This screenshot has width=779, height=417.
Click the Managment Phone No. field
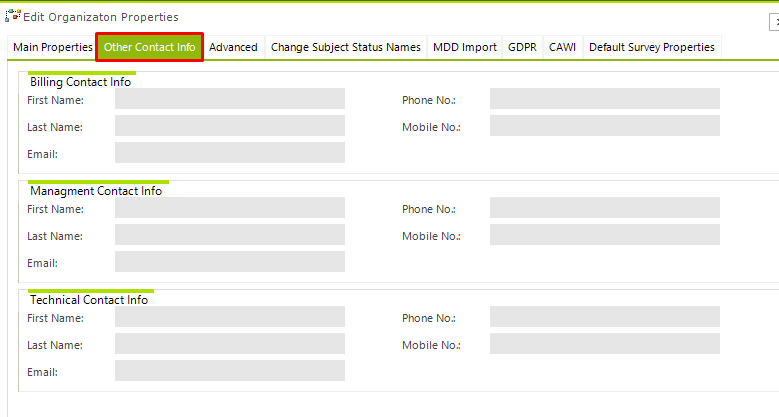[605, 207]
